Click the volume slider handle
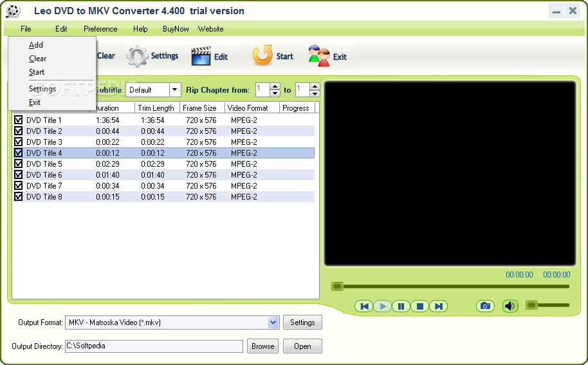 pos(531,305)
